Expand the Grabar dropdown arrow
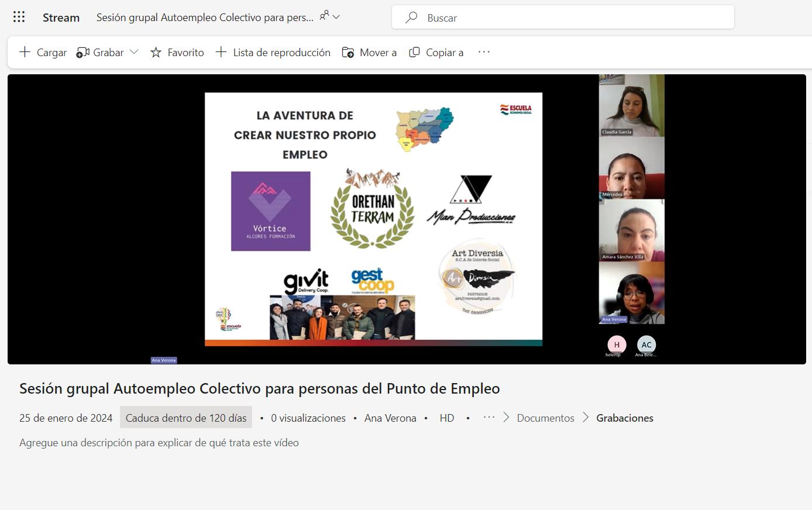Screen dimensions: 812x510 coord(134,52)
